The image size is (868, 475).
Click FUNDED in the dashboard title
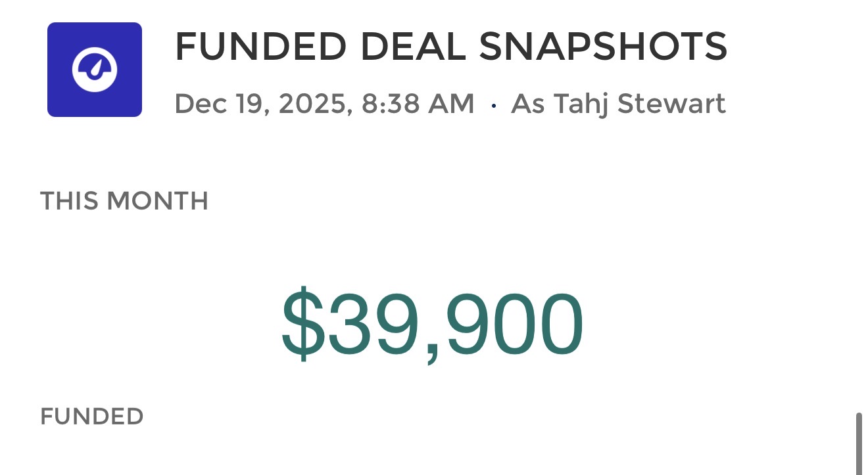click(x=260, y=47)
